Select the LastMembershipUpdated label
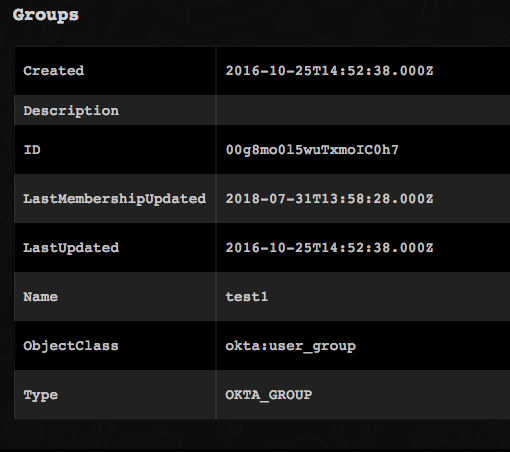510x452 pixels. pyautogui.click(x=115, y=199)
